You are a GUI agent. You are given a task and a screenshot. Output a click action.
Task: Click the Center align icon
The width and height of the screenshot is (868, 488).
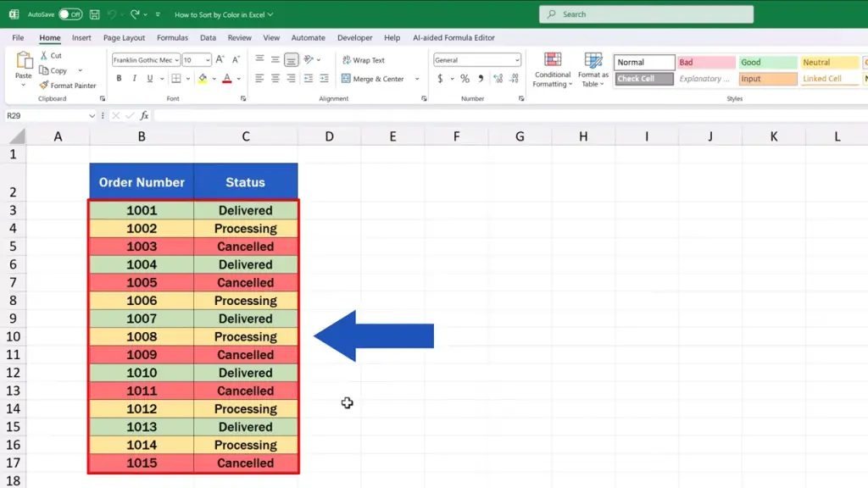coord(275,79)
